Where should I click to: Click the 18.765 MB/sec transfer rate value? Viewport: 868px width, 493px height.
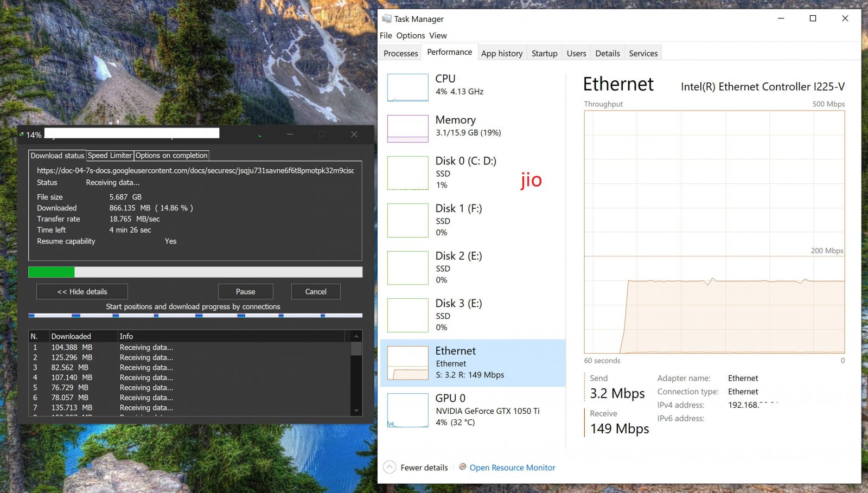[x=135, y=219]
